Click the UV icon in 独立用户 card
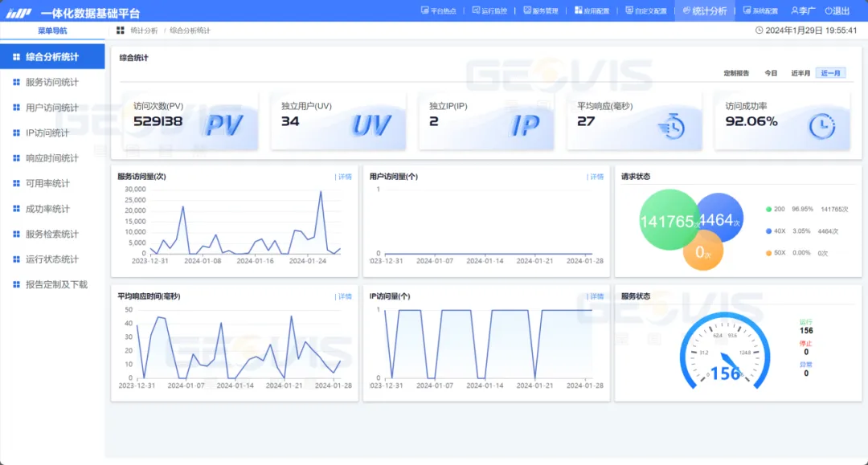Image resolution: width=868 pixels, height=465 pixels. (x=371, y=125)
